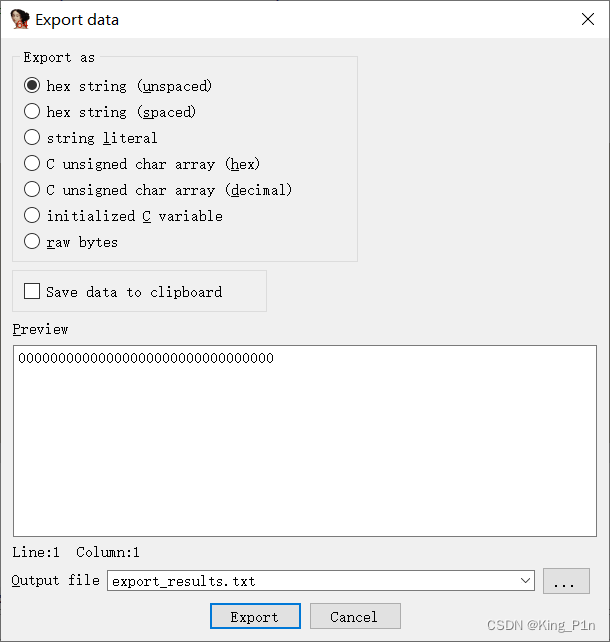This screenshot has width=610, height=642.
Task: Click the IDA icon in title bar
Action: point(19,19)
